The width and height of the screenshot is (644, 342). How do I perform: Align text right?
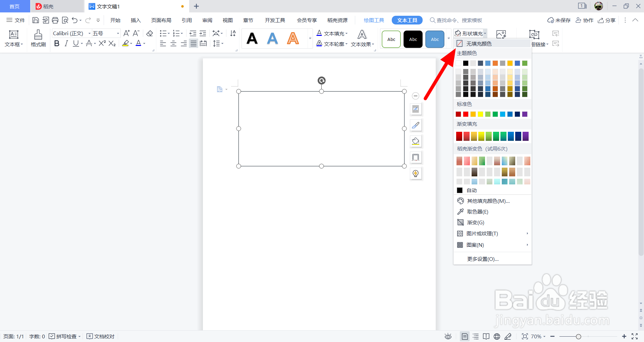tap(183, 43)
